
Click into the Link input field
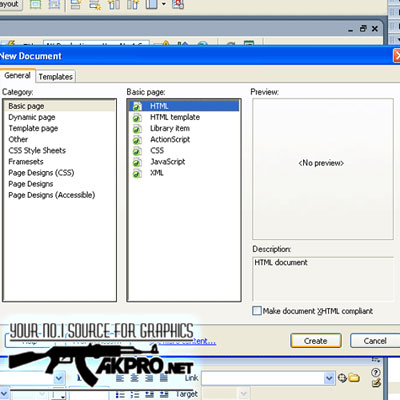(x=263, y=378)
